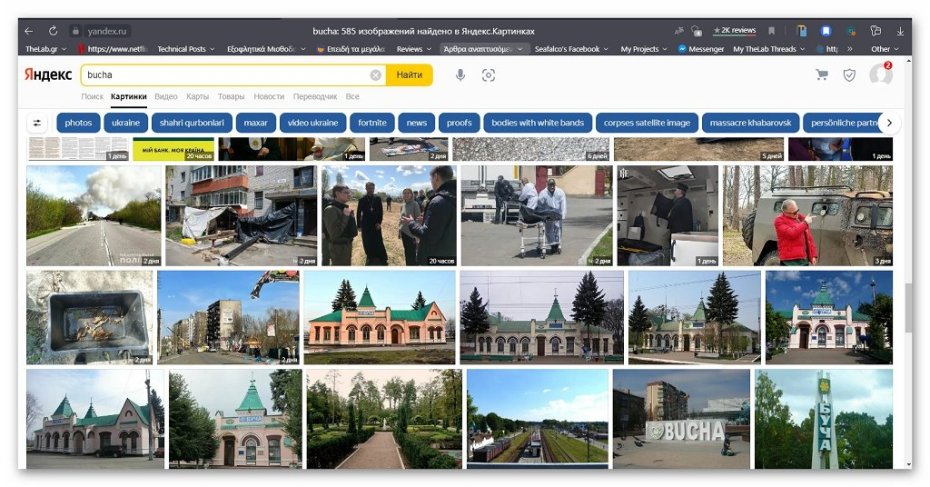
Task: Expand the Technical Posts bookmark folder
Action: coord(186,49)
